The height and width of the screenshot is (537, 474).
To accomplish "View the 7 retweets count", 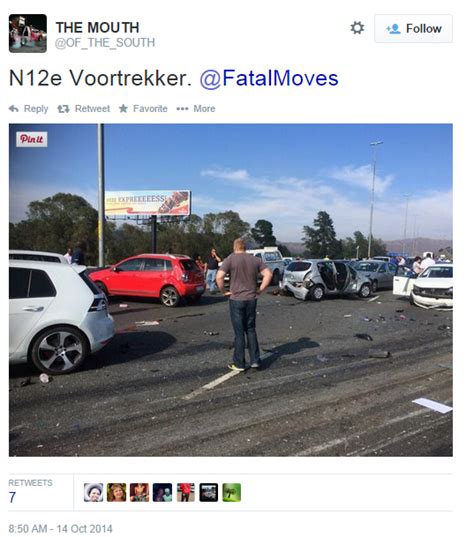I will tap(12, 497).
